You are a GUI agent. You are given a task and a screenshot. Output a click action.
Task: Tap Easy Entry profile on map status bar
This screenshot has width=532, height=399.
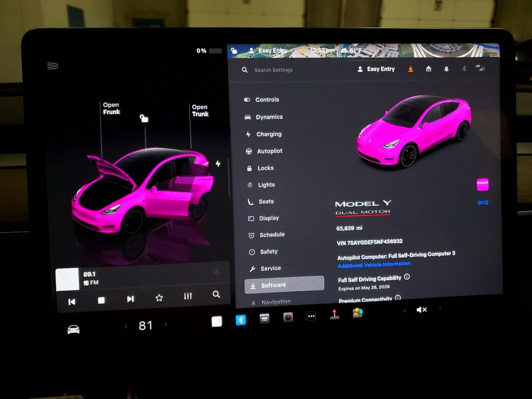pyautogui.click(x=268, y=51)
